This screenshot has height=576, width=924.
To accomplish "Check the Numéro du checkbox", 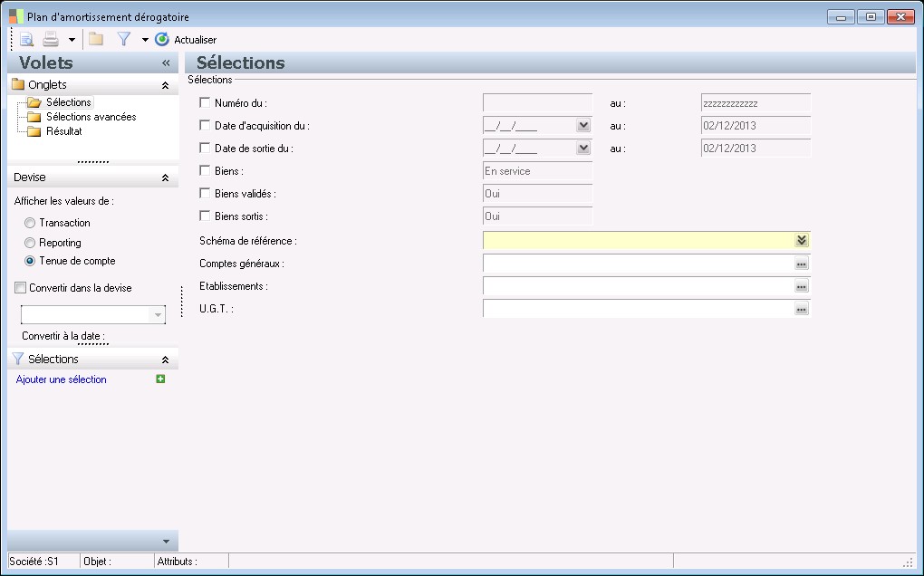I will pos(205,102).
